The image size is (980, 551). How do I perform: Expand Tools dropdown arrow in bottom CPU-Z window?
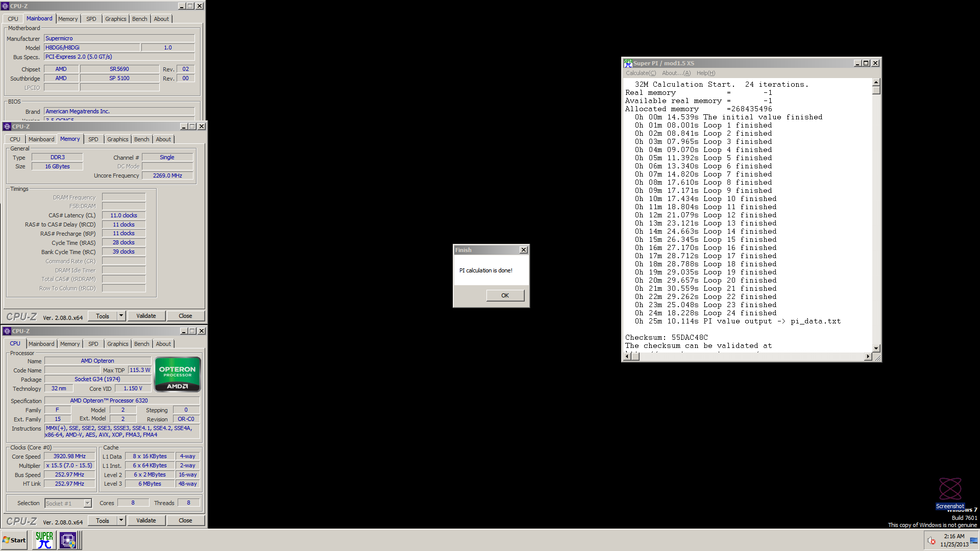pyautogui.click(x=121, y=520)
